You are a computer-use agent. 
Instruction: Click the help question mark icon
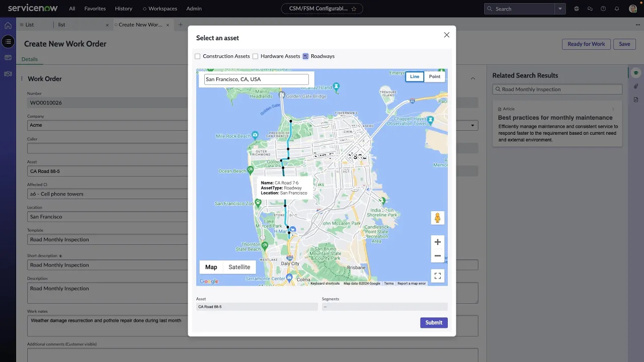pos(603,9)
